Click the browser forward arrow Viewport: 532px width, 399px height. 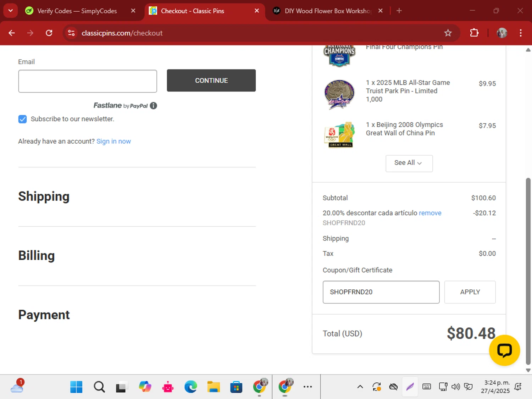coord(30,33)
